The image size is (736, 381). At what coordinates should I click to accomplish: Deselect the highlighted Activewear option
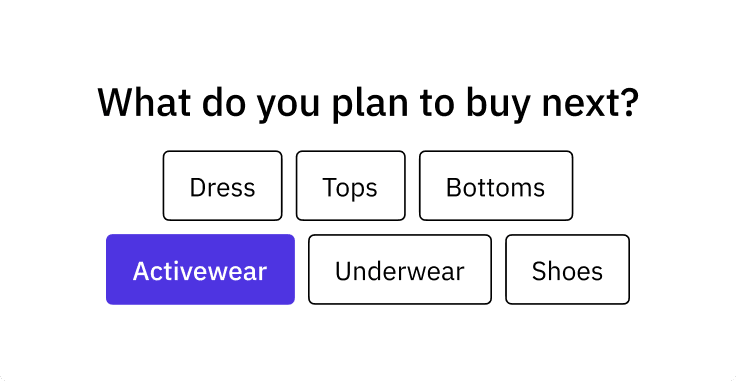[200, 269]
